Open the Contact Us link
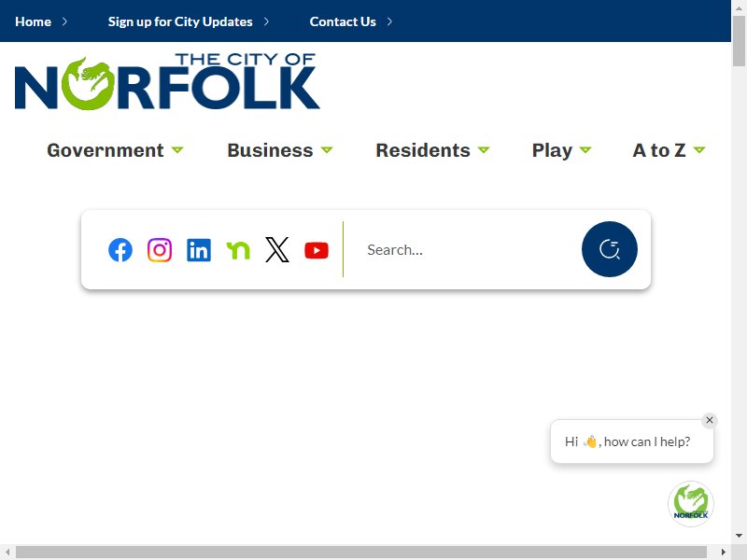 (x=351, y=21)
